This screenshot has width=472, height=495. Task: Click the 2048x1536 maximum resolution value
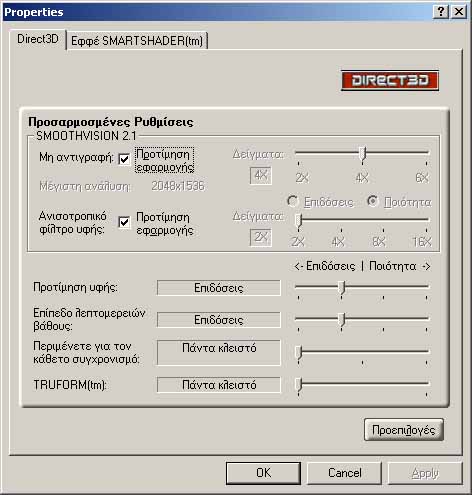click(x=178, y=186)
